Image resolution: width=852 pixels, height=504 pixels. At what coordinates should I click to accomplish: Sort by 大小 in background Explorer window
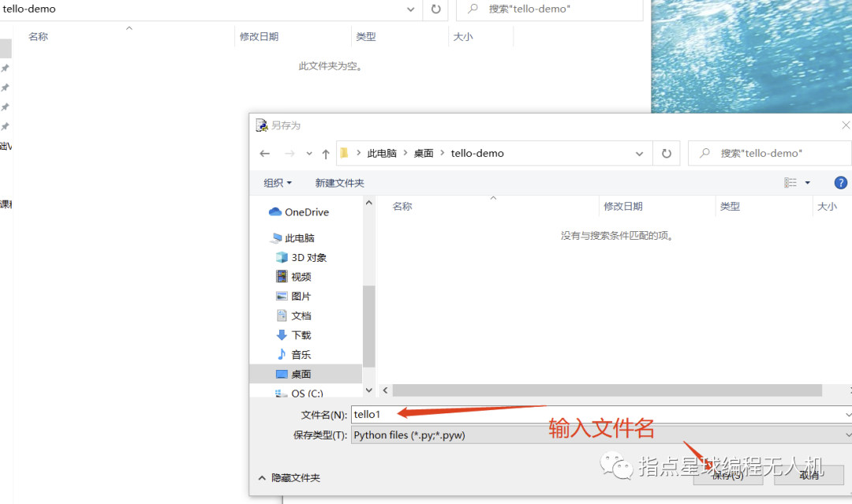pyautogui.click(x=463, y=36)
